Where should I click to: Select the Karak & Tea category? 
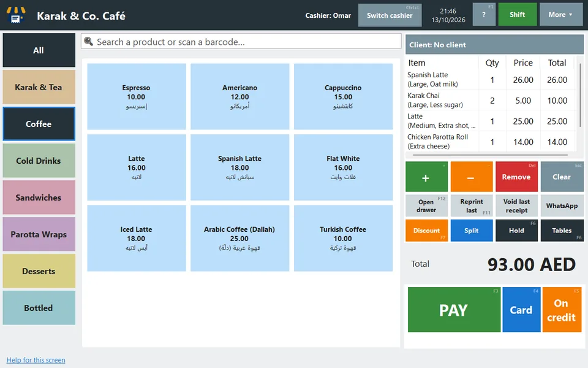coord(39,87)
